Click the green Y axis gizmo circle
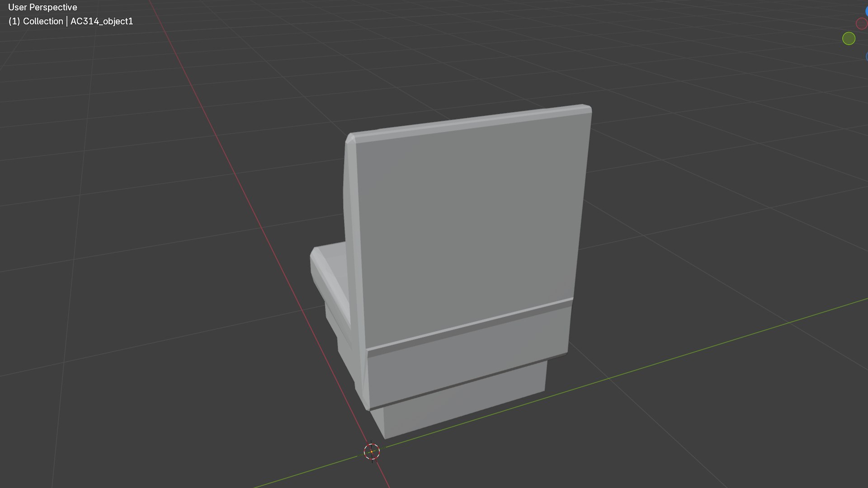 point(849,38)
